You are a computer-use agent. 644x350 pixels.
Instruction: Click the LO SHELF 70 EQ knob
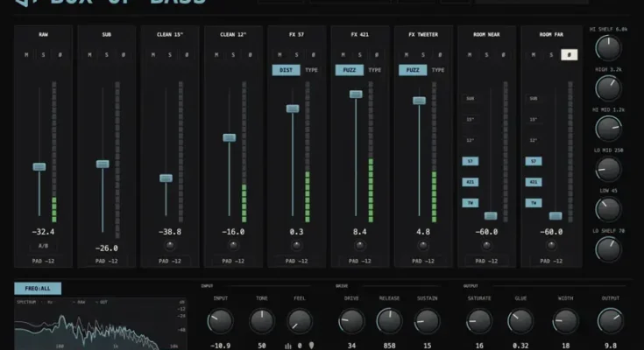coord(608,249)
